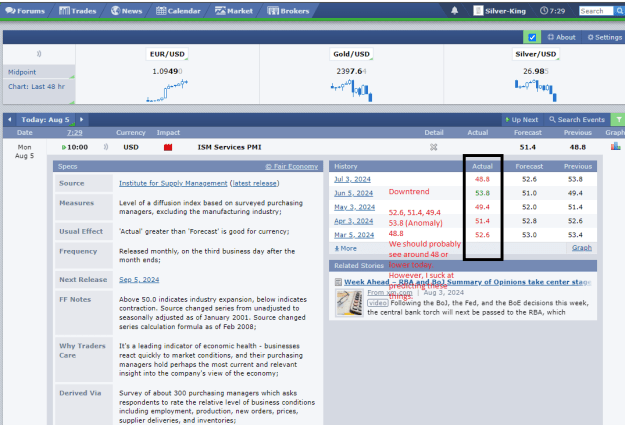The height and width of the screenshot is (425, 625).
Task: Open the EUR/USD mini chart
Action: [x=167, y=91]
